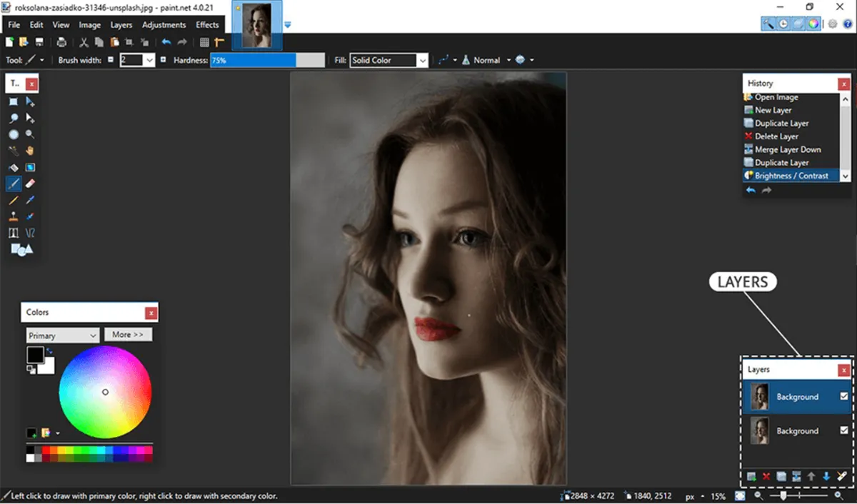Open the Adjustments menu
857x504 pixels.
point(164,24)
